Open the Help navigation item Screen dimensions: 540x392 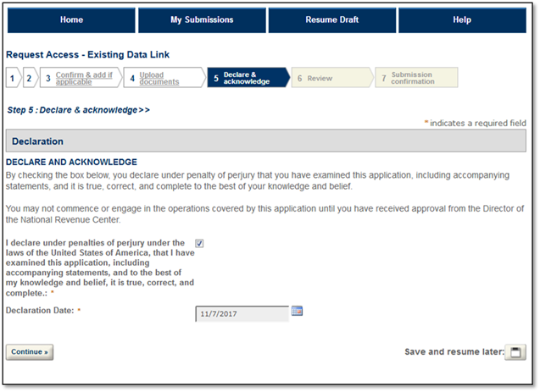[x=461, y=20]
